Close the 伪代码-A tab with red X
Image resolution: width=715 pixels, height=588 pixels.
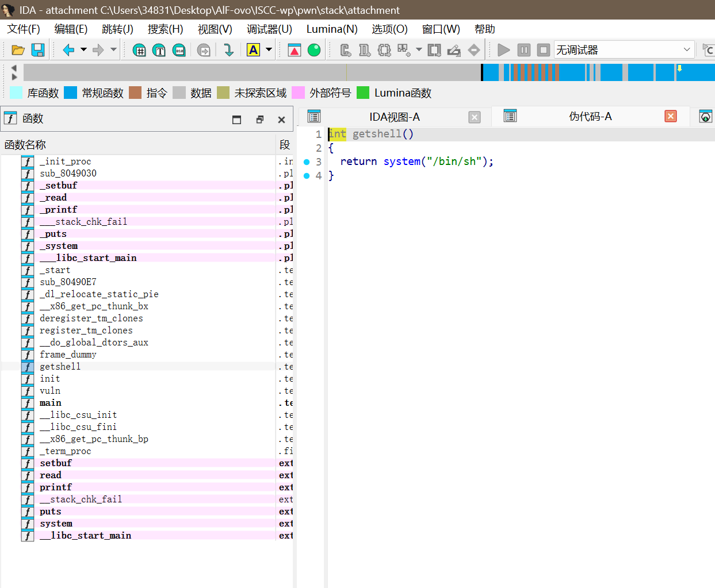pyautogui.click(x=671, y=116)
